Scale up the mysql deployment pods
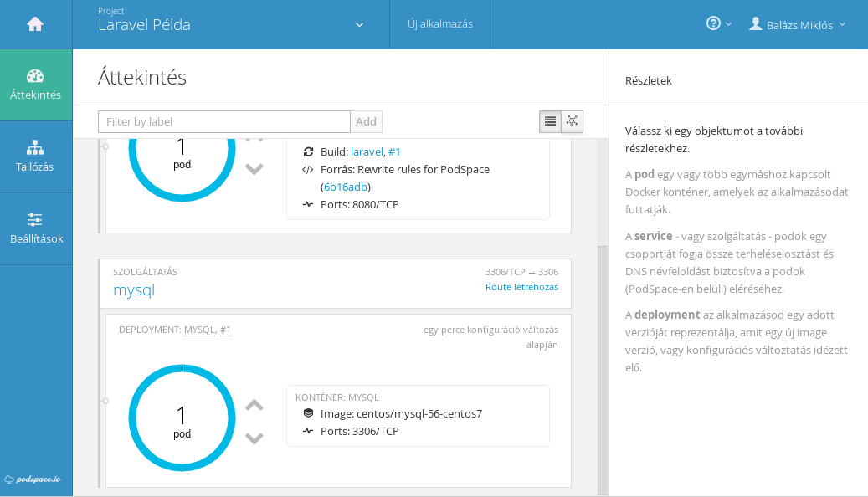 (254, 405)
